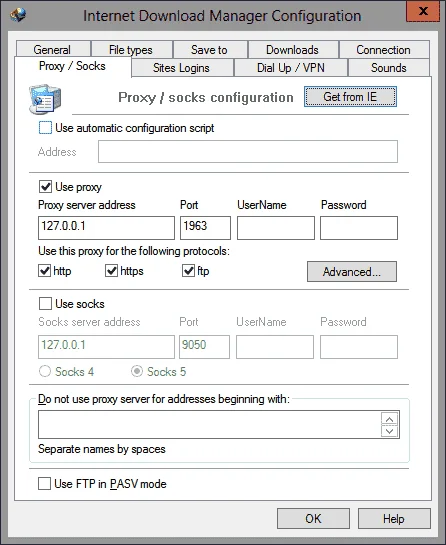Click the proxy configuration computer icon

coord(45,99)
